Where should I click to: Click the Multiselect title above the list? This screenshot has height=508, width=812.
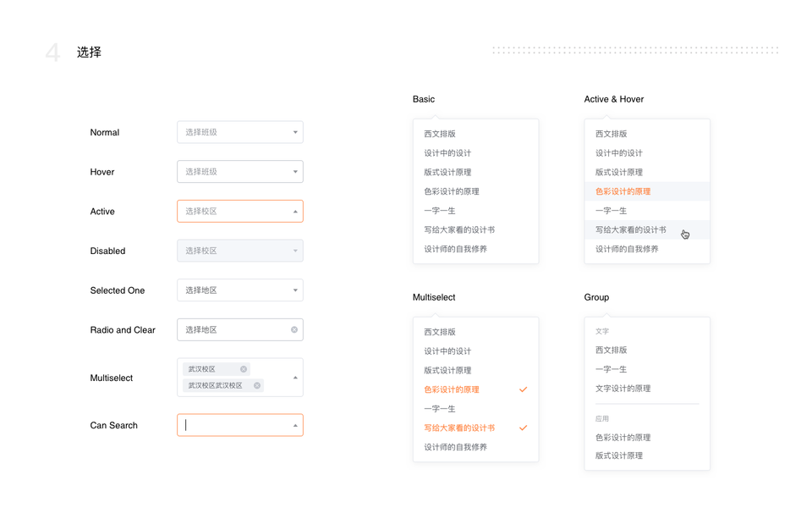coord(434,297)
